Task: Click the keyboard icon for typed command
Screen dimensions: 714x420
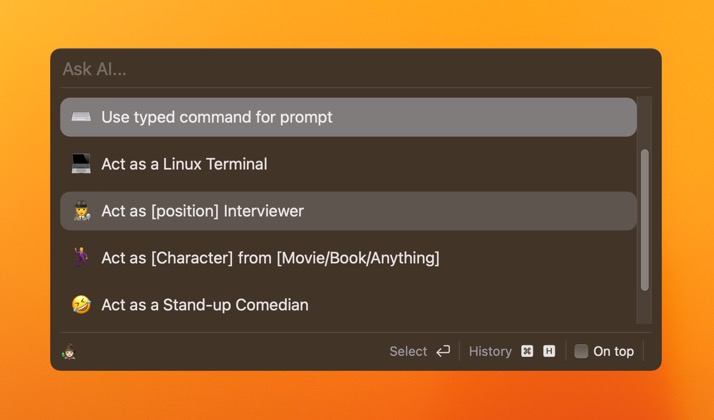Action: 81,117
